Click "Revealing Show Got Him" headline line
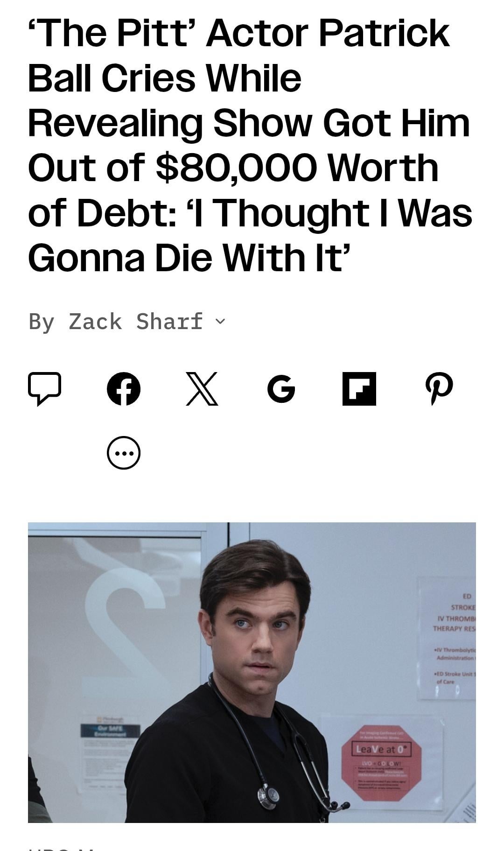This screenshot has height=851, width=504. pyautogui.click(x=249, y=123)
